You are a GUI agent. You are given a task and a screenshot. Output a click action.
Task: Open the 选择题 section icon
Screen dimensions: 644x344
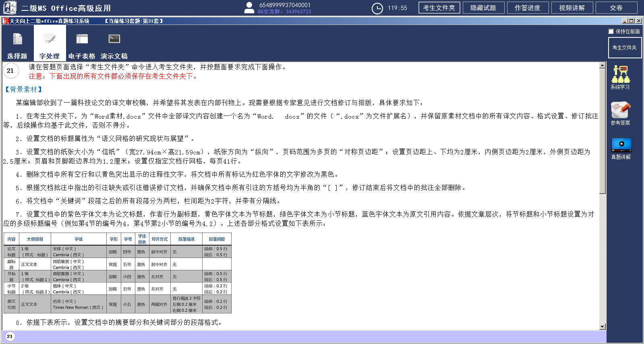click(x=17, y=39)
